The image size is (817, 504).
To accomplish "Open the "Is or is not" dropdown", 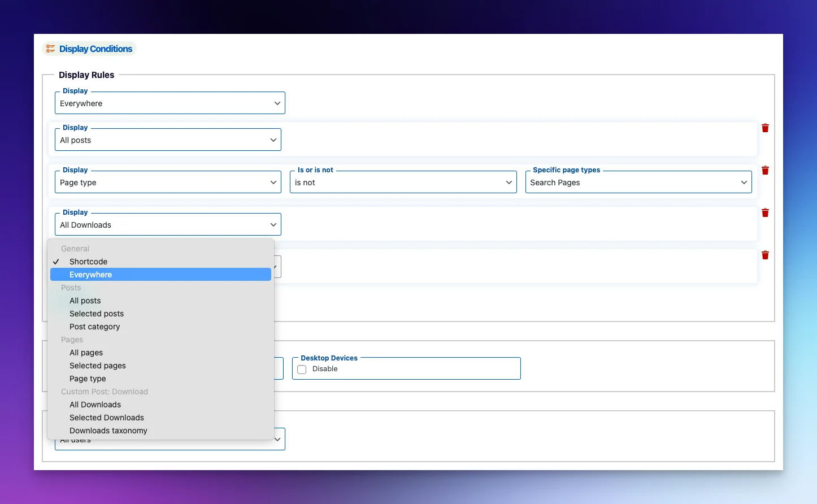I will (x=402, y=182).
